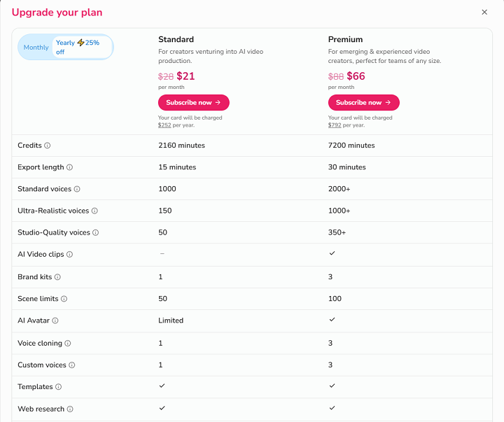Screen dimensions: 504x422
Task: Click the info icon next to Studio-Quality voices
Action: click(96, 232)
